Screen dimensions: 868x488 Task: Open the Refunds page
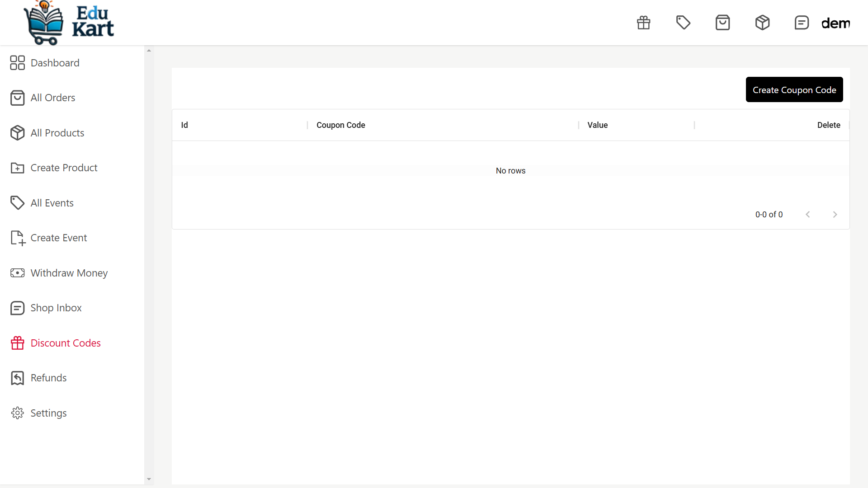click(48, 378)
